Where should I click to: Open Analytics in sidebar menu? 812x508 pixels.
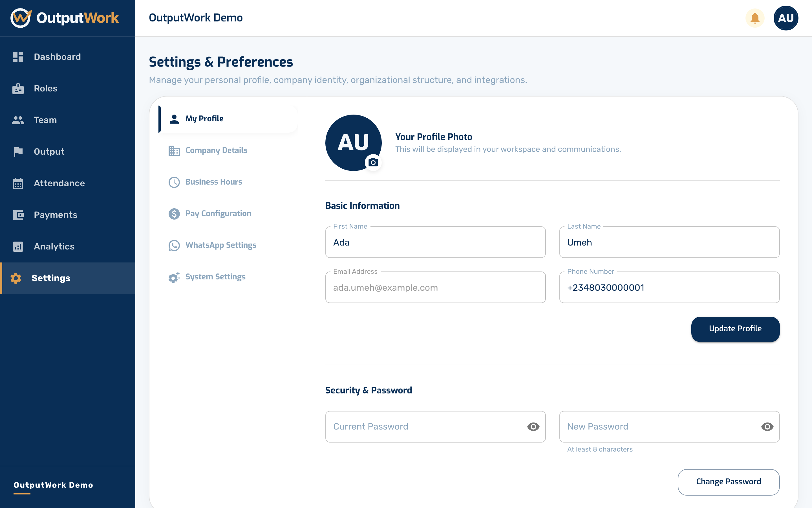pyautogui.click(x=68, y=246)
